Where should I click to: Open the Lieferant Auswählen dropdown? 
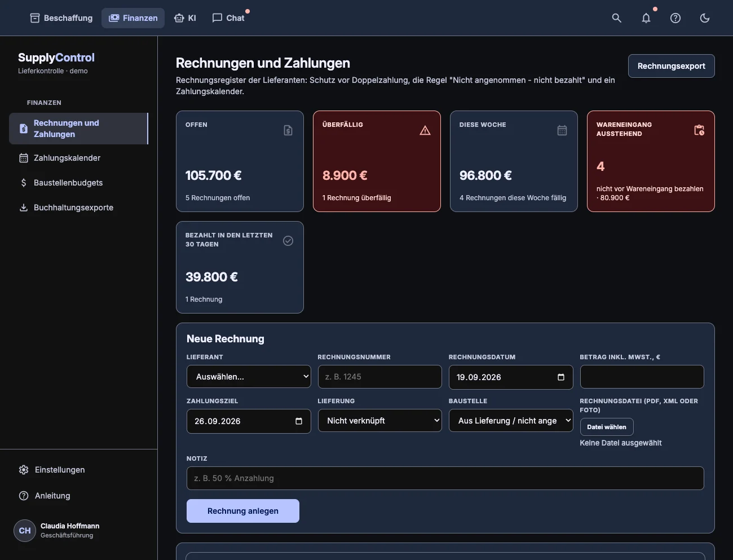[x=249, y=377]
